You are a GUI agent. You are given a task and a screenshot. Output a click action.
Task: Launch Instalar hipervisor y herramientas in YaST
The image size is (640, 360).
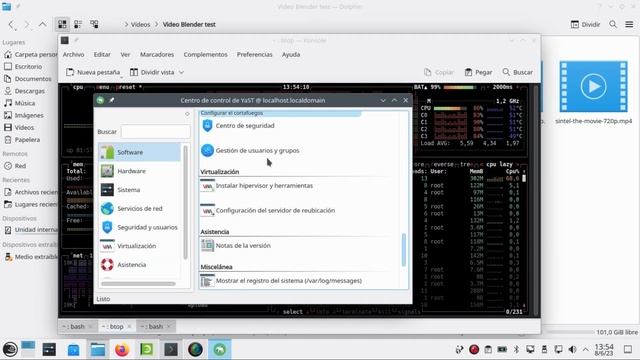(257, 186)
